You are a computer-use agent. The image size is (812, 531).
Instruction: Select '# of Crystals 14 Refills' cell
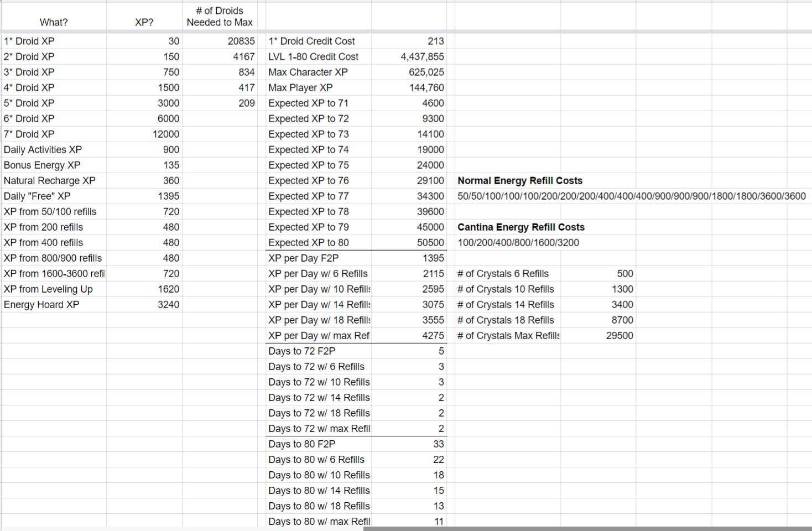click(507, 304)
